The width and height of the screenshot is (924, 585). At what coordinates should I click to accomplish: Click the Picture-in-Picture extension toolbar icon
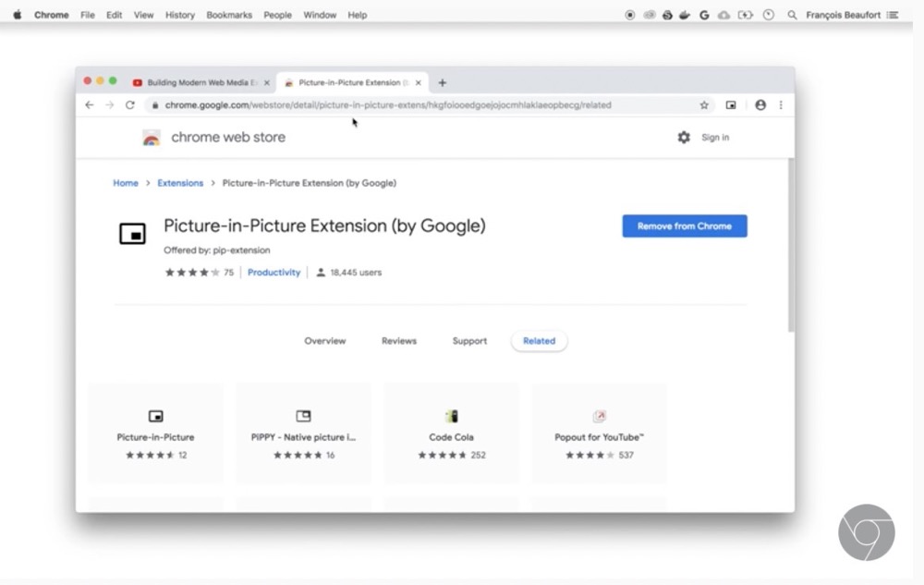point(731,105)
